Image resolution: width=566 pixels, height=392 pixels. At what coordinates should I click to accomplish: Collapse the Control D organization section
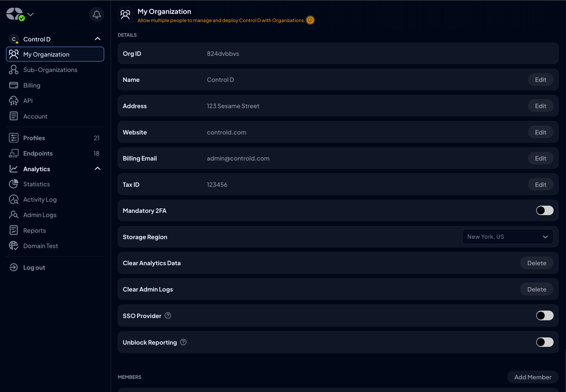pyautogui.click(x=97, y=39)
